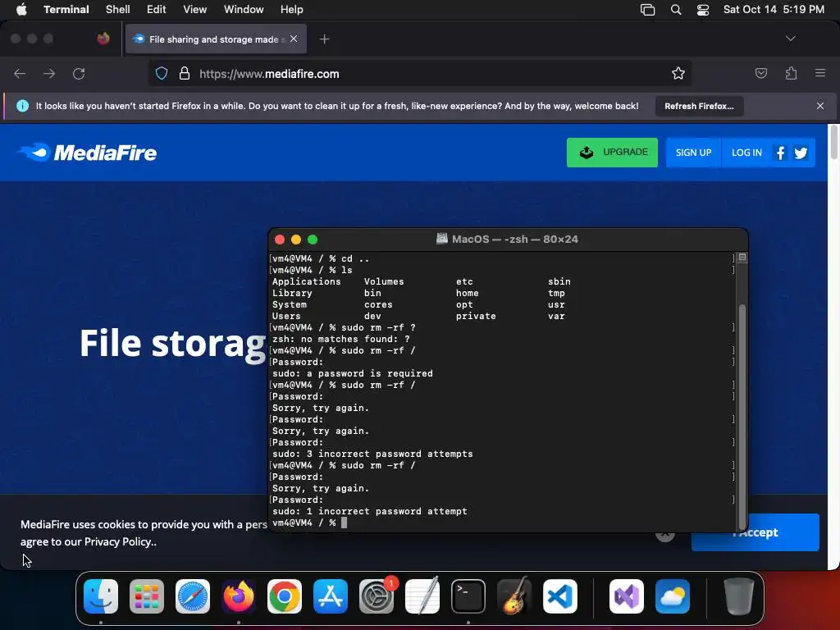
Task: Open the Help menu
Action: click(x=291, y=9)
